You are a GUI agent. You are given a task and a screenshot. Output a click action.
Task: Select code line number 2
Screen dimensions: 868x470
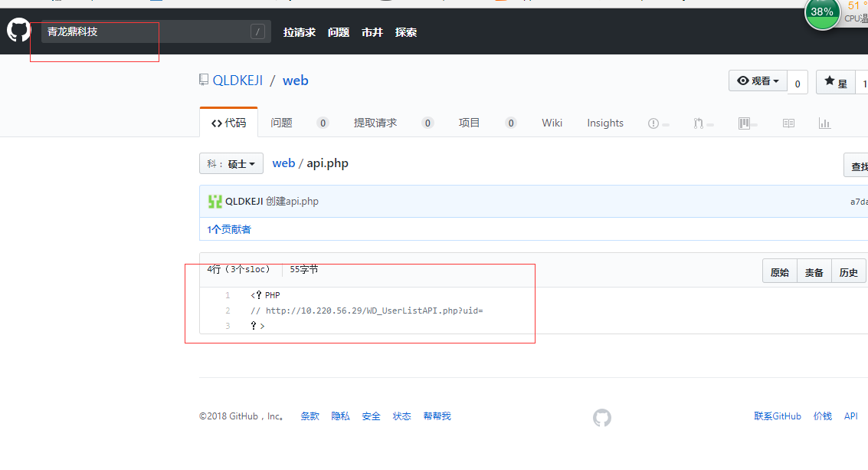click(228, 311)
